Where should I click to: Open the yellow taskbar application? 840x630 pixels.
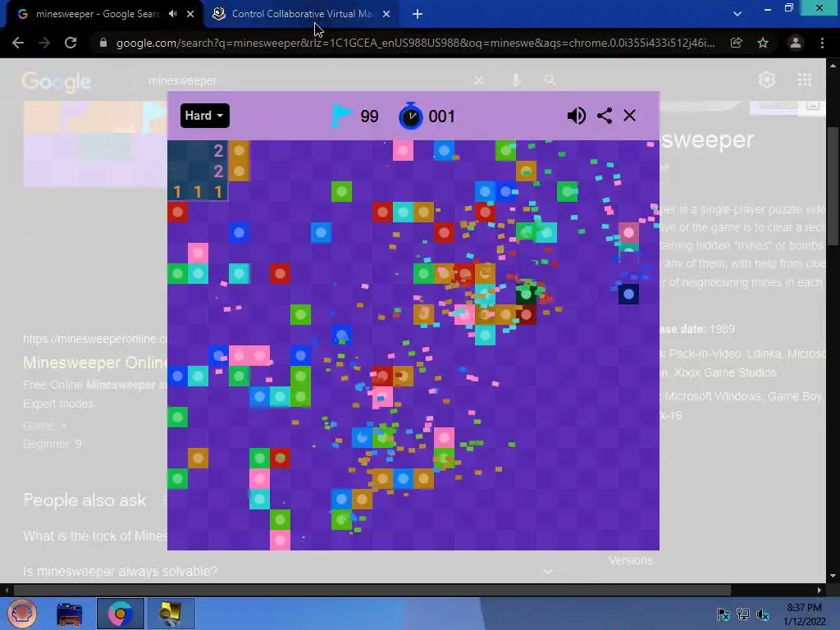click(x=171, y=614)
